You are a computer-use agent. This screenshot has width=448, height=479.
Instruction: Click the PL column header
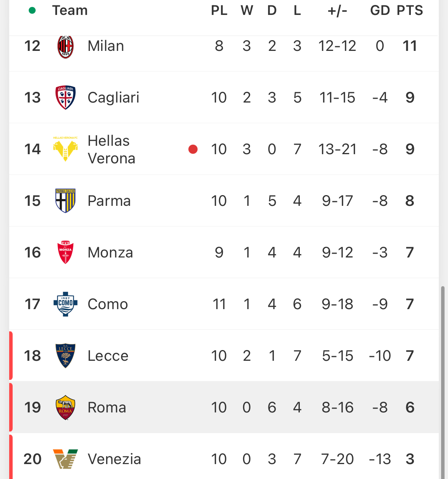point(219,10)
